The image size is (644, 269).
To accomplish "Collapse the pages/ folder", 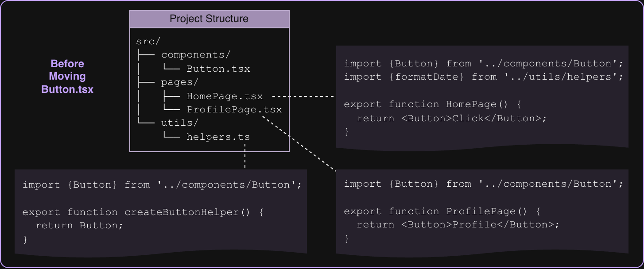I will 180,83.
